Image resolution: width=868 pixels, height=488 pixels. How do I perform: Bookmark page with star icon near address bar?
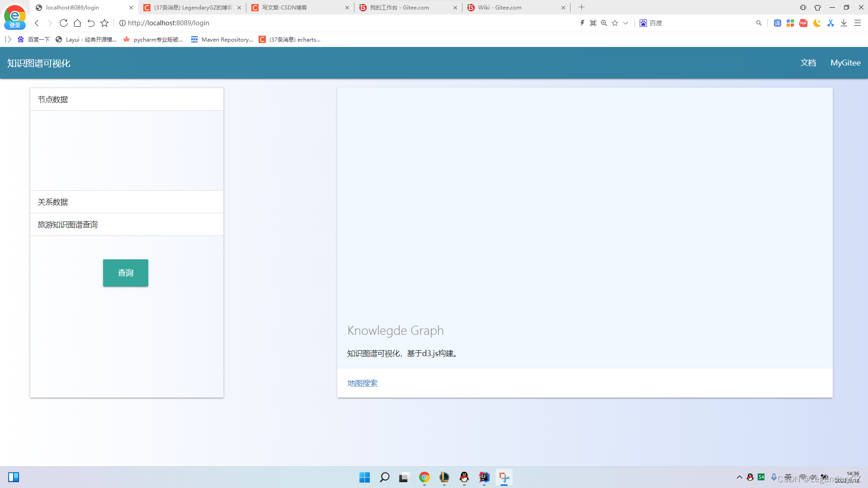pyautogui.click(x=104, y=23)
